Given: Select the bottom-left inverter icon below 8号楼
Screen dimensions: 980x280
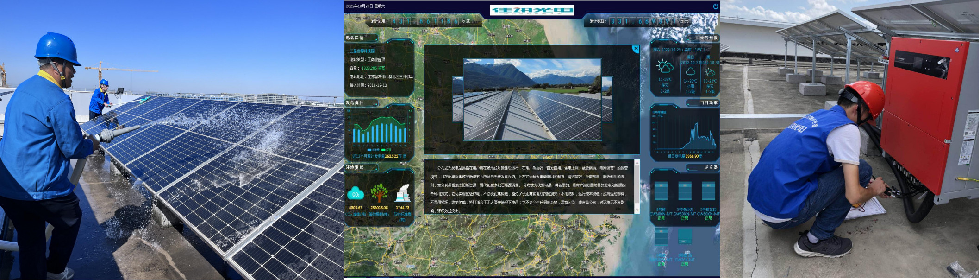Looking at the screenshot, I should click(661, 236).
